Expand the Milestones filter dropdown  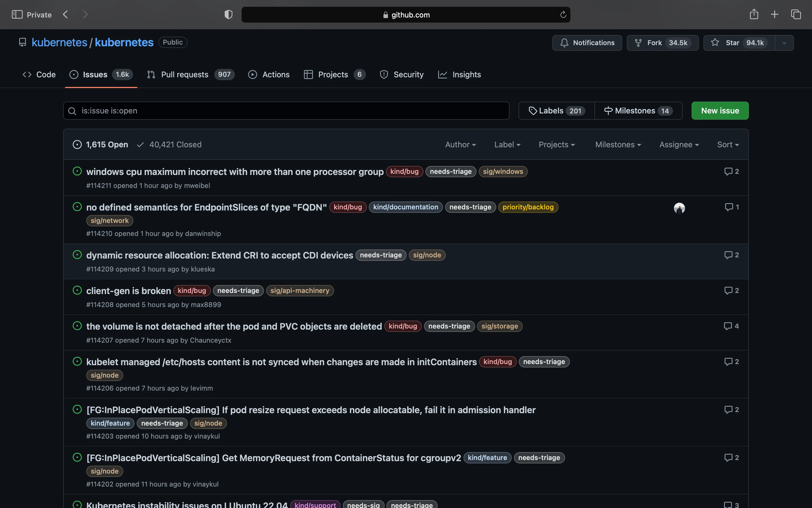pos(618,144)
